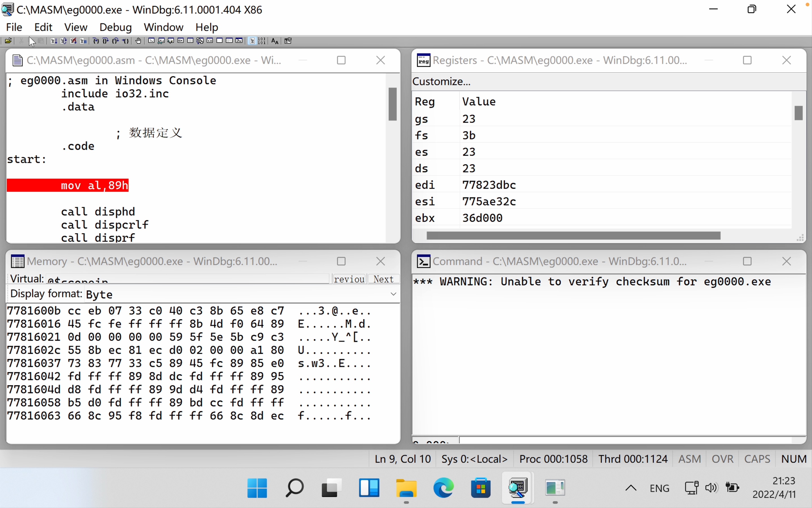Open Processes and Threads via toolbar icon
Screen dimensions: 812x508
pyautogui.click(x=229, y=41)
